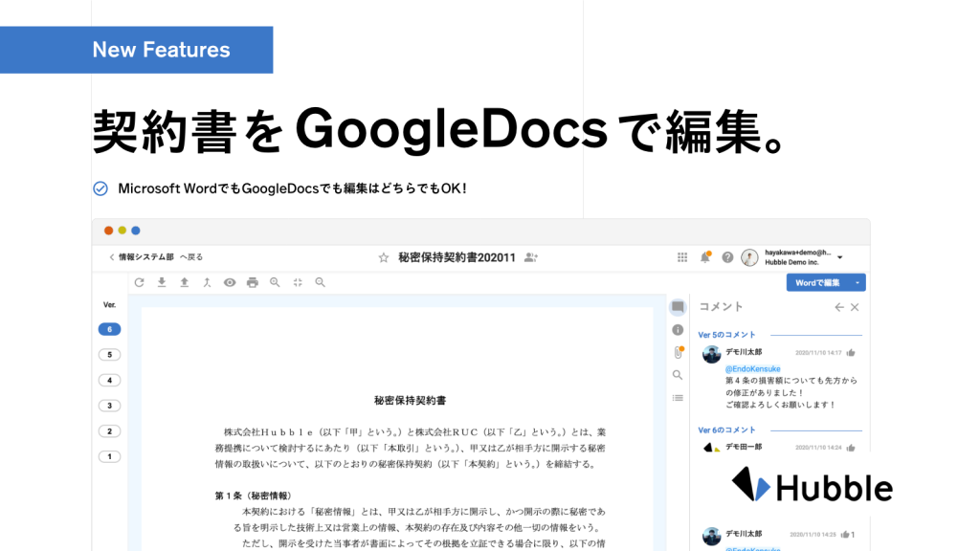Viewport: 980px width, 551px height.
Task: Click the Ver 6のコメント heading
Action: click(x=727, y=430)
